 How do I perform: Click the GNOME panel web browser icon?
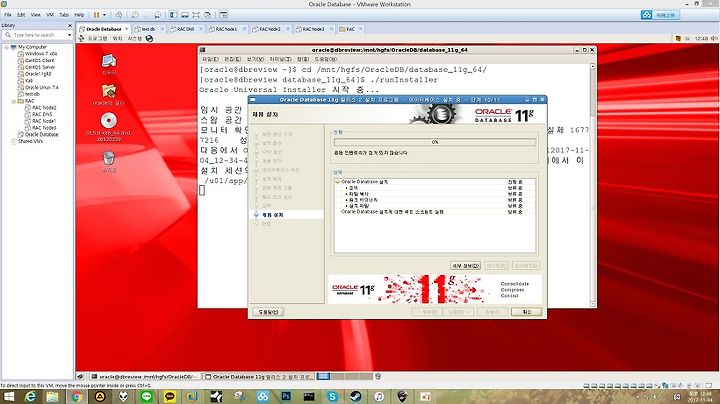click(x=149, y=39)
